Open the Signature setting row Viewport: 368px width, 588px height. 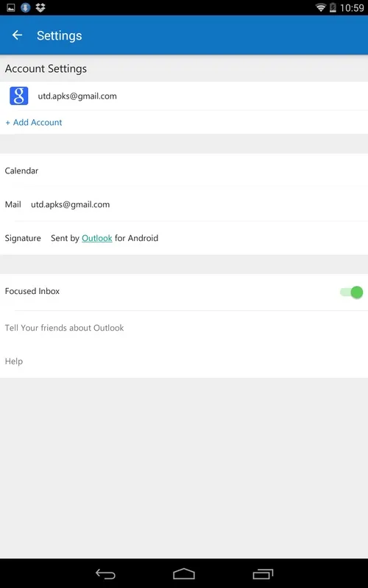(x=184, y=238)
